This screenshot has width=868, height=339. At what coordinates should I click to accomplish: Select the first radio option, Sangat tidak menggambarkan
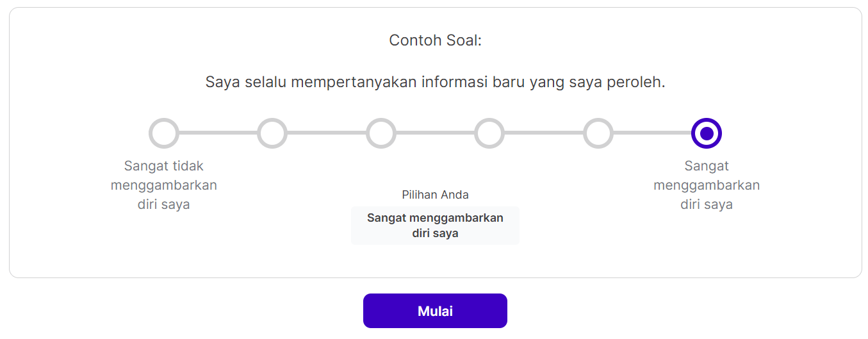tap(164, 133)
